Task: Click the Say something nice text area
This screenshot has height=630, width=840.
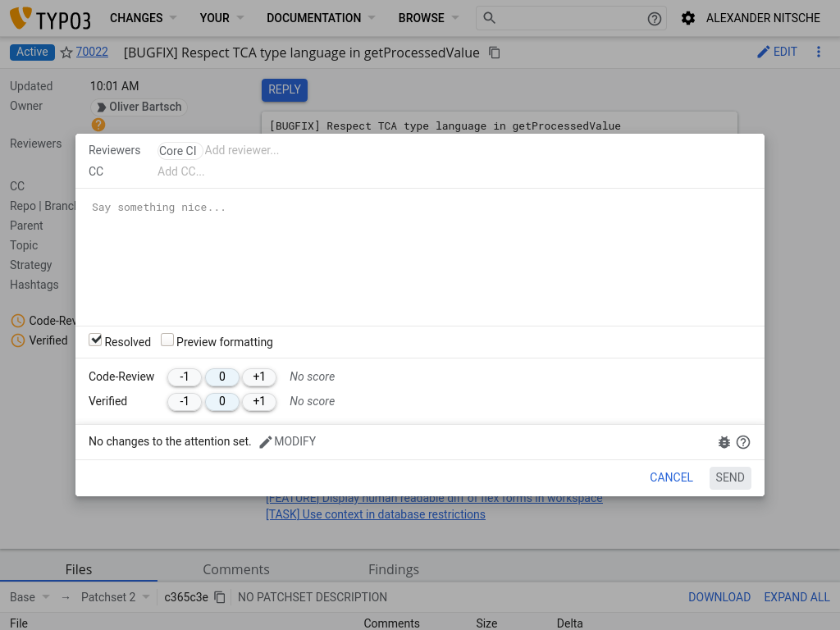Action: 418,254
